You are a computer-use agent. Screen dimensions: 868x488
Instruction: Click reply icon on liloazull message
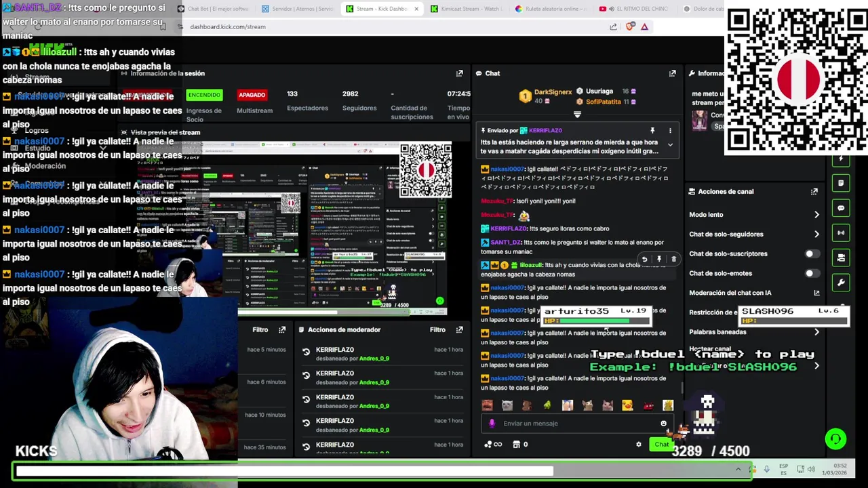click(644, 259)
